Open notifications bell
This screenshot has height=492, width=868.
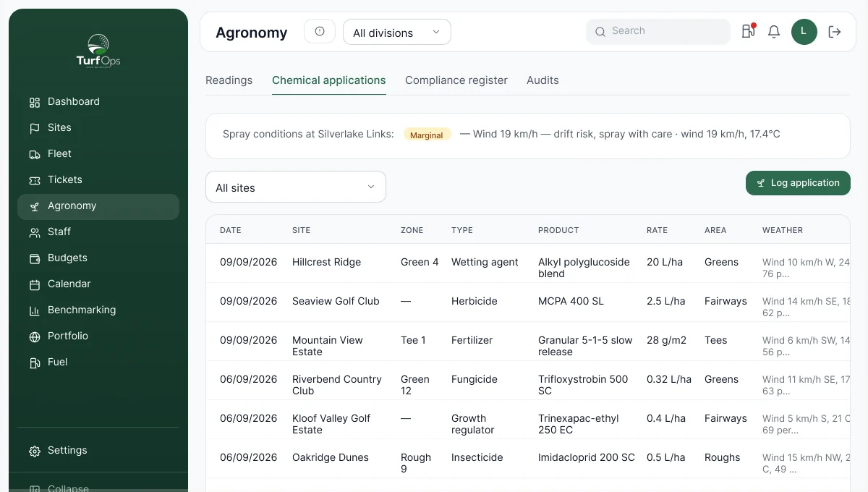click(x=774, y=32)
